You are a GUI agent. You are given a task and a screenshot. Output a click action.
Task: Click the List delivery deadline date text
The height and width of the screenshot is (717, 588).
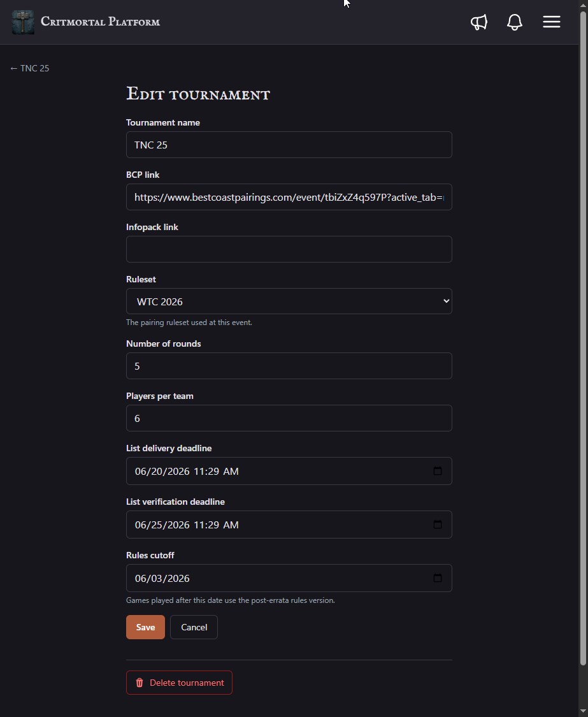(x=187, y=472)
